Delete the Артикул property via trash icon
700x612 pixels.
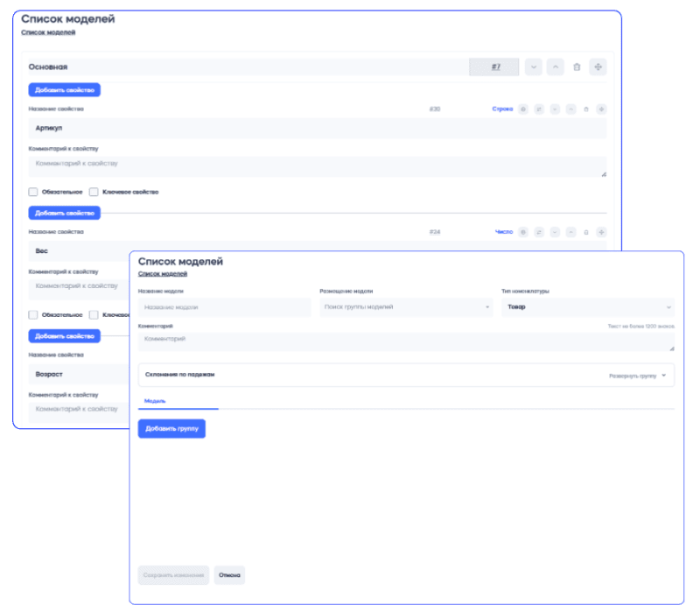(x=585, y=109)
